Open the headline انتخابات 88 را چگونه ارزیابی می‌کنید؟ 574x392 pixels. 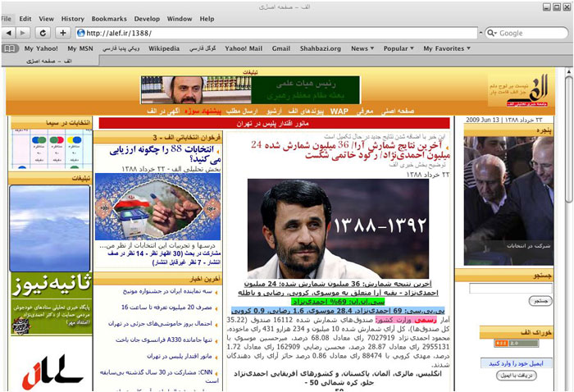[x=165, y=154]
